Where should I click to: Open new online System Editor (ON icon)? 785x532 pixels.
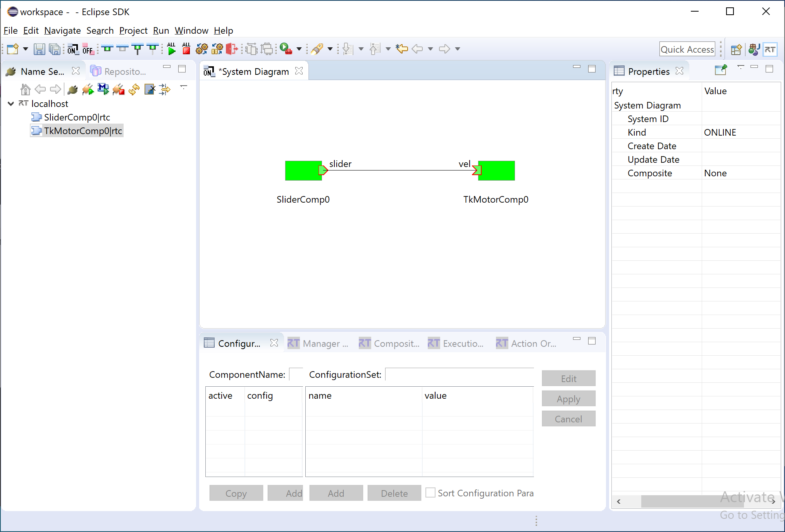(72, 49)
